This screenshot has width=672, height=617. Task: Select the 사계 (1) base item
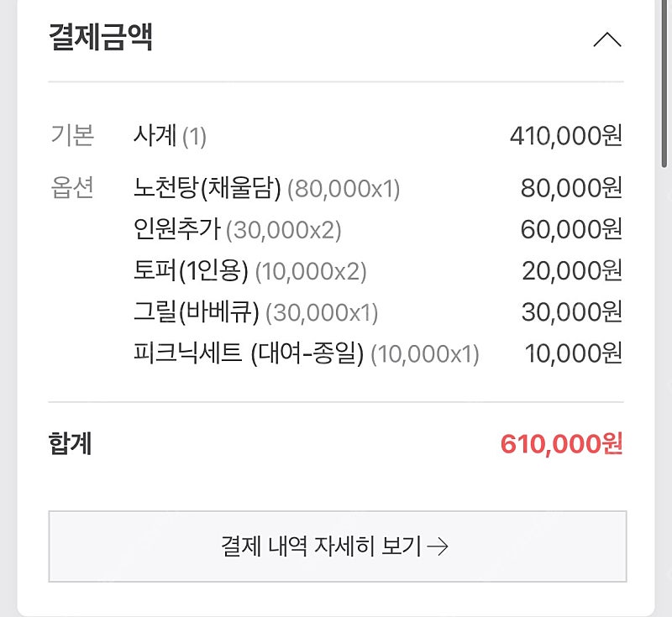pyautogui.click(x=170, y=136)
